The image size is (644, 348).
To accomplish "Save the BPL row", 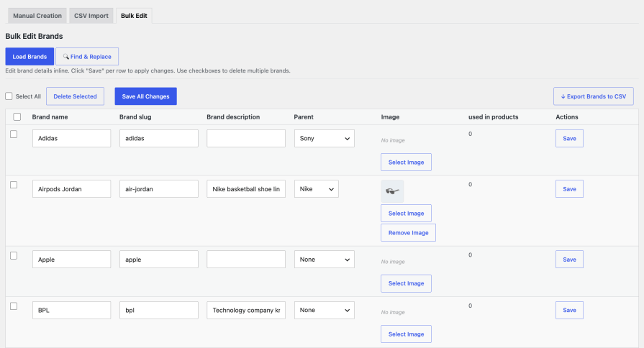I will [x=569, y=310].
